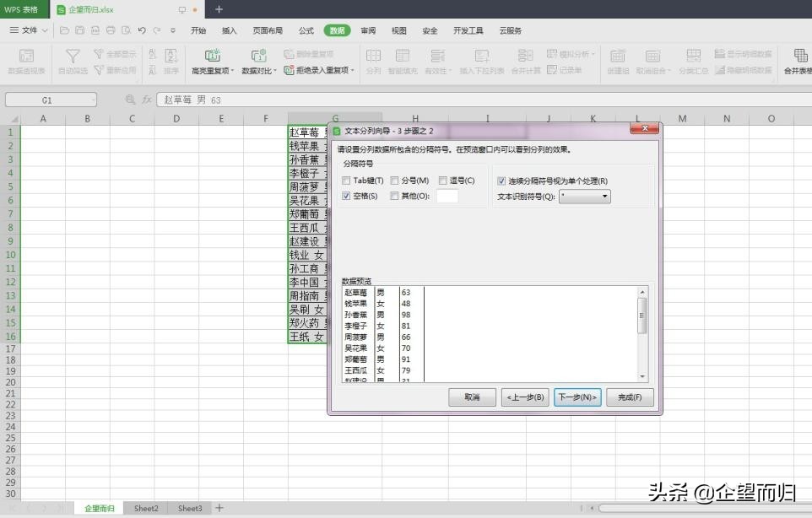Click the 全部显示 filter icon
This screenshot has height=518, width=812.
[99, 53]
